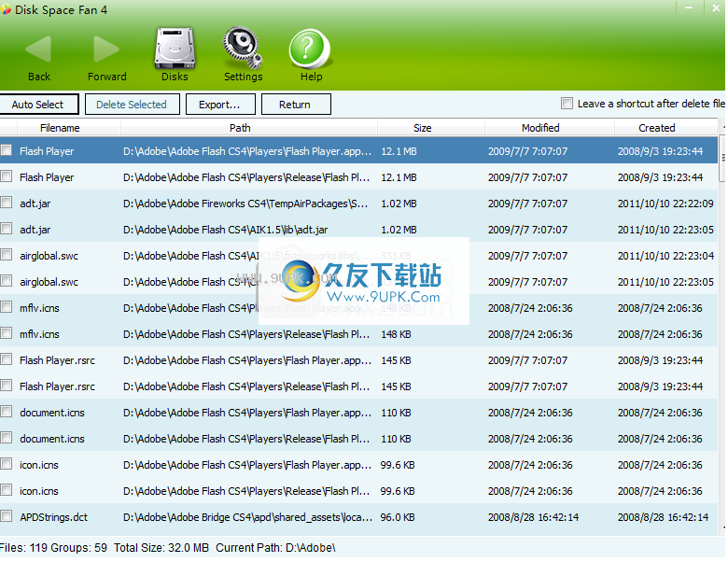
Task: Click Delete Selected button
Action: (x=132, y=105)
